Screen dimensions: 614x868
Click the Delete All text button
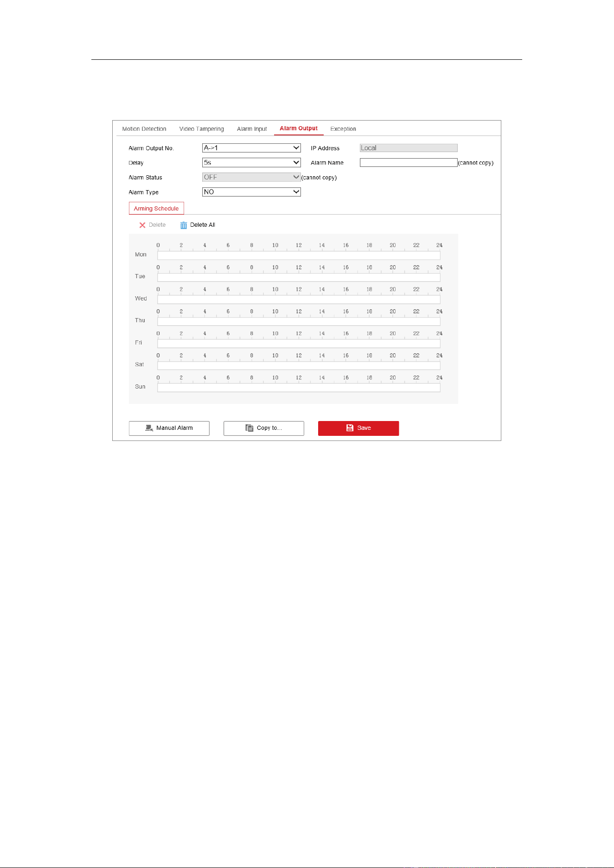203,225
